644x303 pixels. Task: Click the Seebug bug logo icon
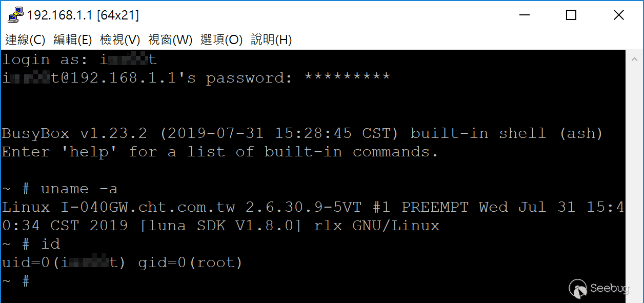[578, 289]
